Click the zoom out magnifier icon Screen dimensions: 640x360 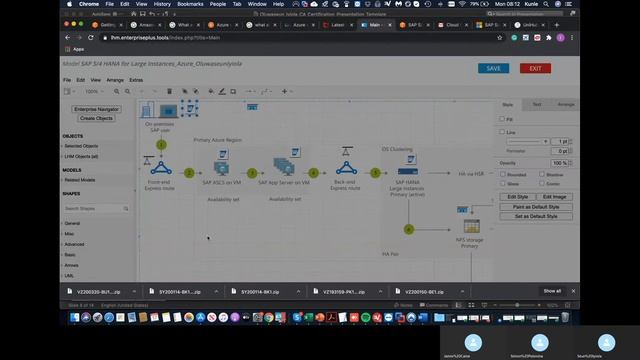(x=128, y=91)
